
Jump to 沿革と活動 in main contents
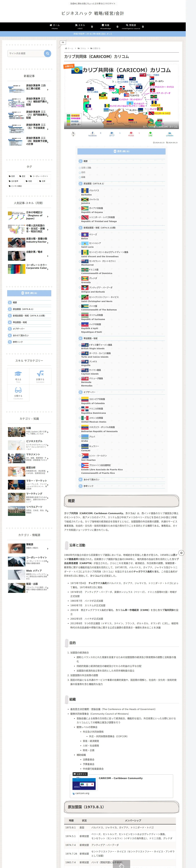pyautogui.click(x=86, y=168)
